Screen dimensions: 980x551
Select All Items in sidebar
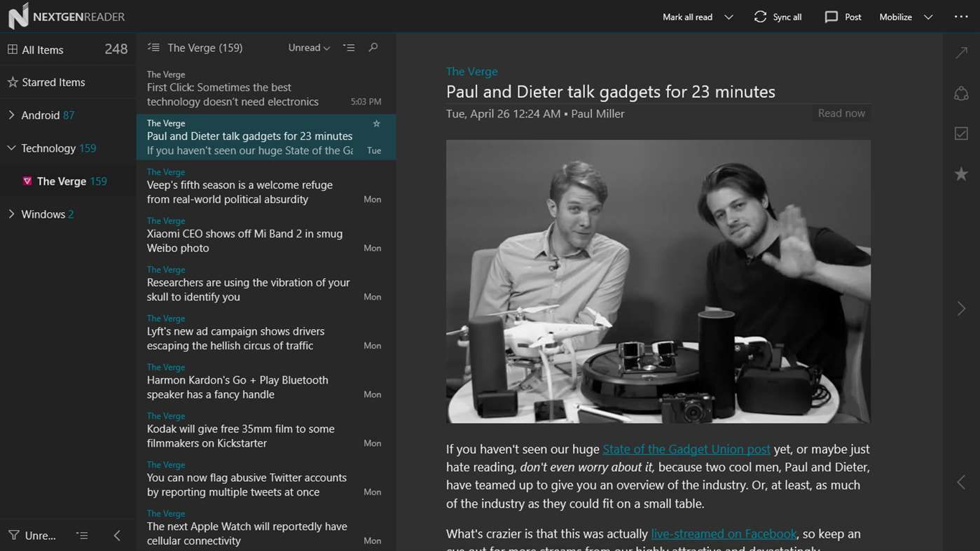[x=67, y=50]
